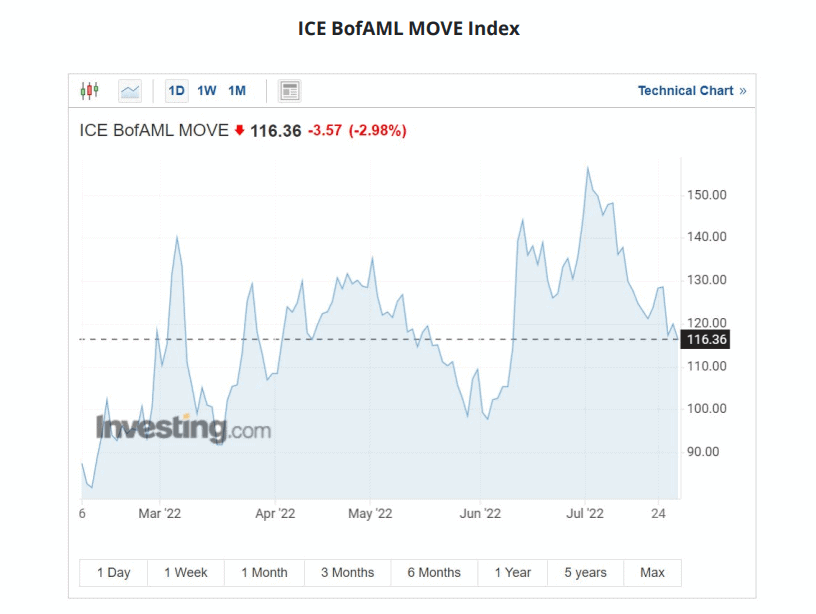Click the Investing.com watermark logo
Viewport: 816px width, 614px height.
click(183, 428)
